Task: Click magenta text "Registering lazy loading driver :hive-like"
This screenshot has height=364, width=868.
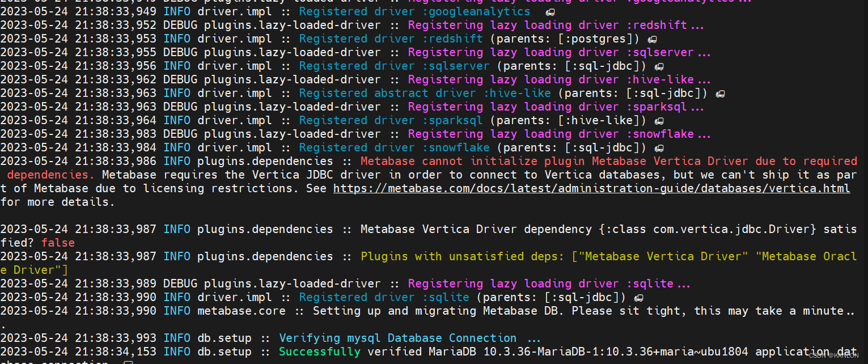Action: pyautogui.click(x=551, y=79)
